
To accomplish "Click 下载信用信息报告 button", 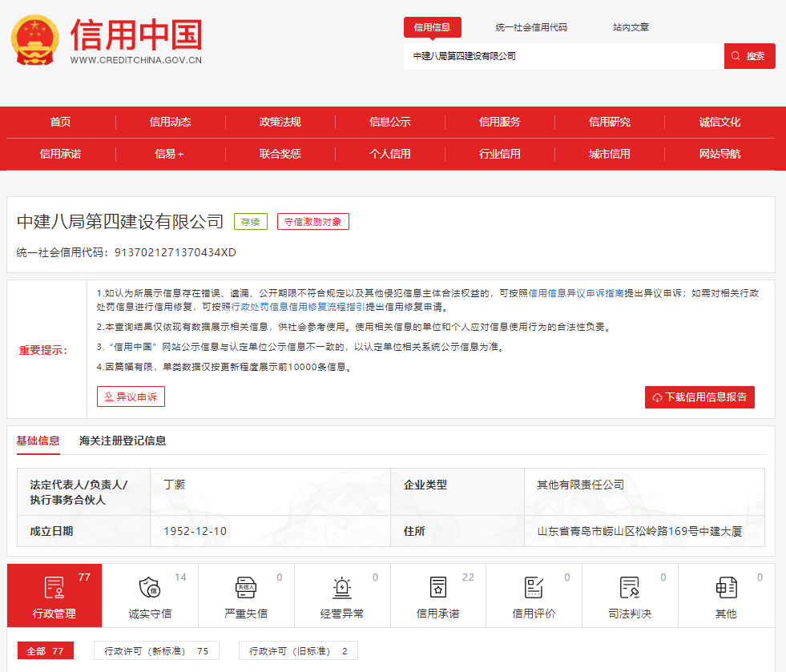I will tap(699, 397).
